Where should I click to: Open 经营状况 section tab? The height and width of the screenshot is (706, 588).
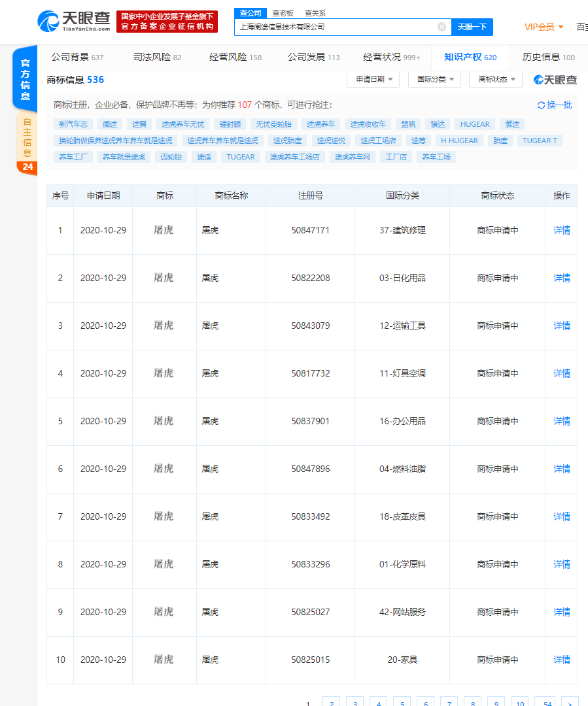pyautogui.click(x=392, y=57)
